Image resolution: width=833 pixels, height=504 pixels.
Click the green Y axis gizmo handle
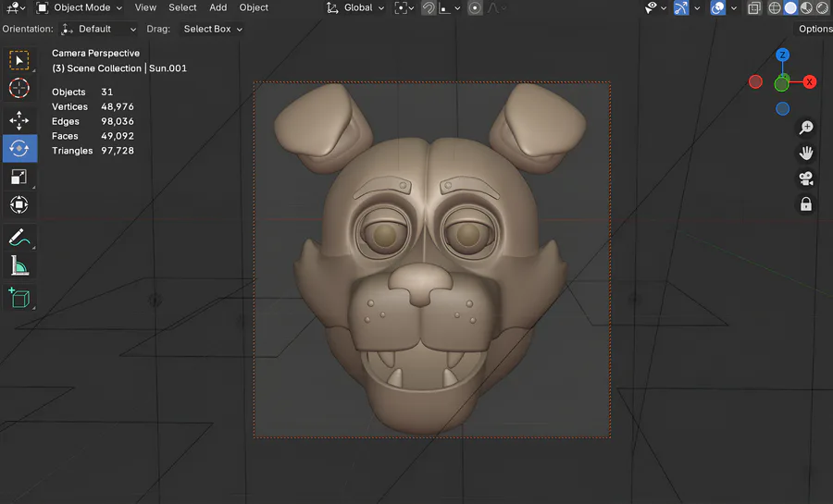pyautogui.click(x=781, y=84)
